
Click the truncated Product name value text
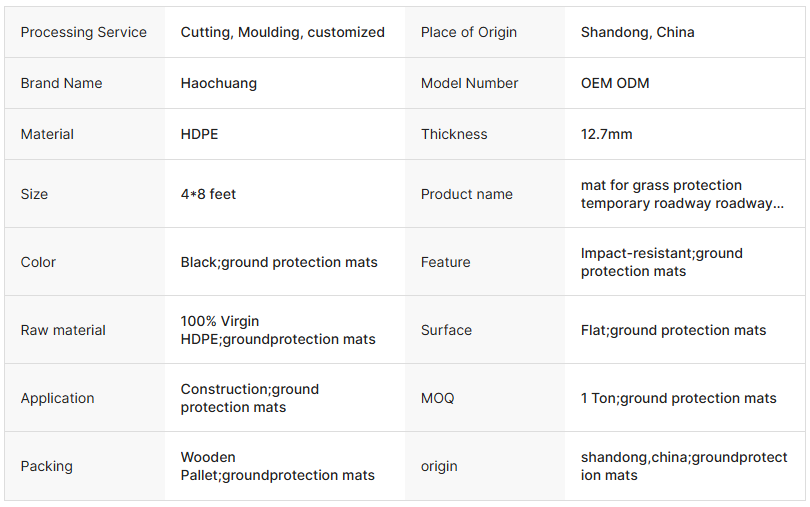point(682,194)
